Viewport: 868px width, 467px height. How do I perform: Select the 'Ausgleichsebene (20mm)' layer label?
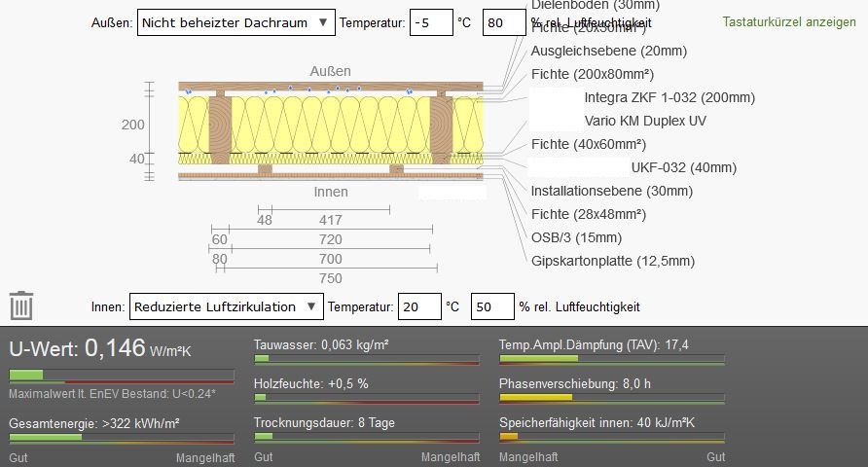coord(609,51)
